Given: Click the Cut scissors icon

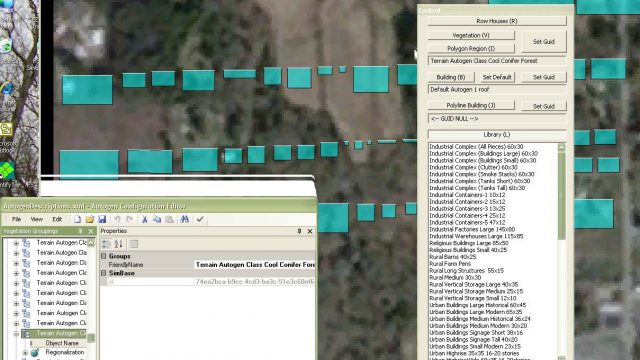Looking at the screenshot, I should pos(144,220).
